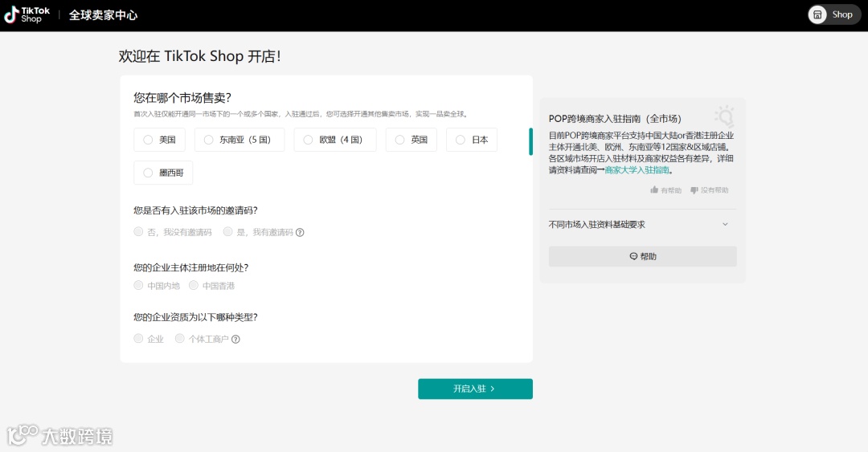Choose 是，我有邀请码 radio
The image size is (868, 452).
coord(227,232)
